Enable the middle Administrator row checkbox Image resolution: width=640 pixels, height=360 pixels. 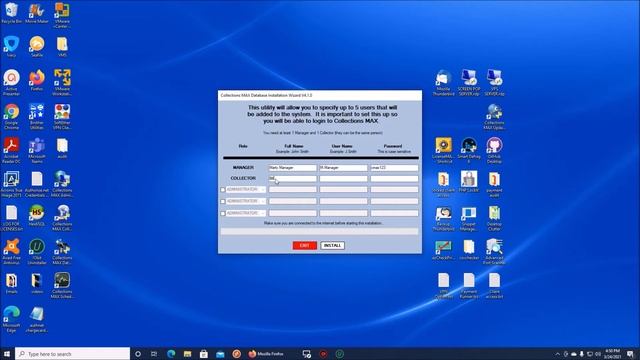pyautogui.click(x=222, y=201)
